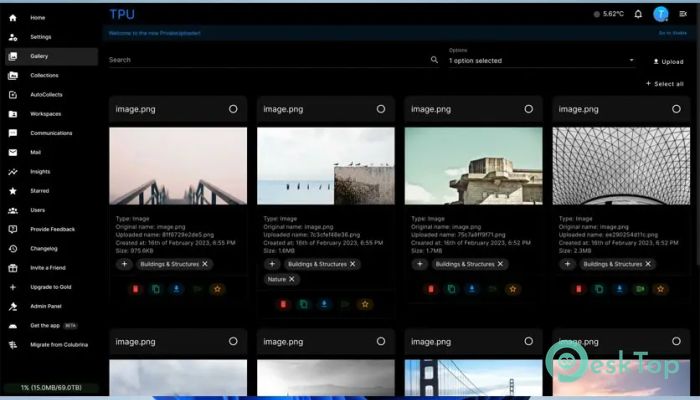The height and width of the screenshot is (400, 700).
Task: Open Starred in the sidebar
Action: [51, 191]
